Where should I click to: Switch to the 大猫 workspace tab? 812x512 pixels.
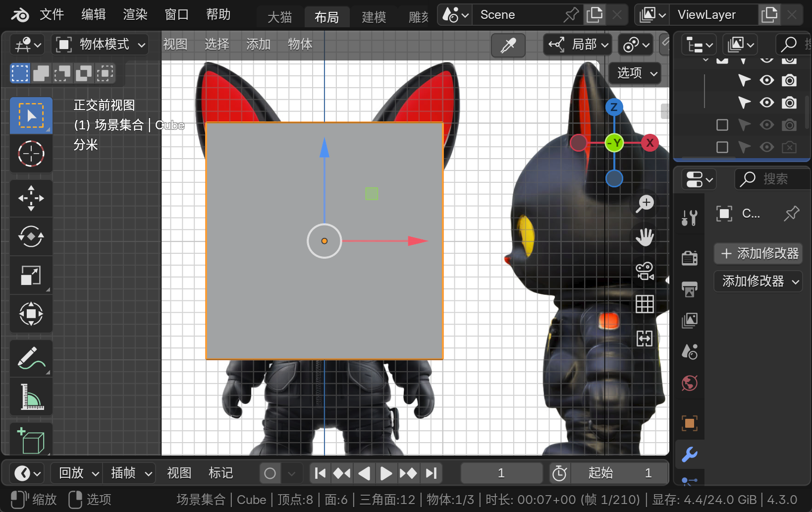(x=280, y=17)
